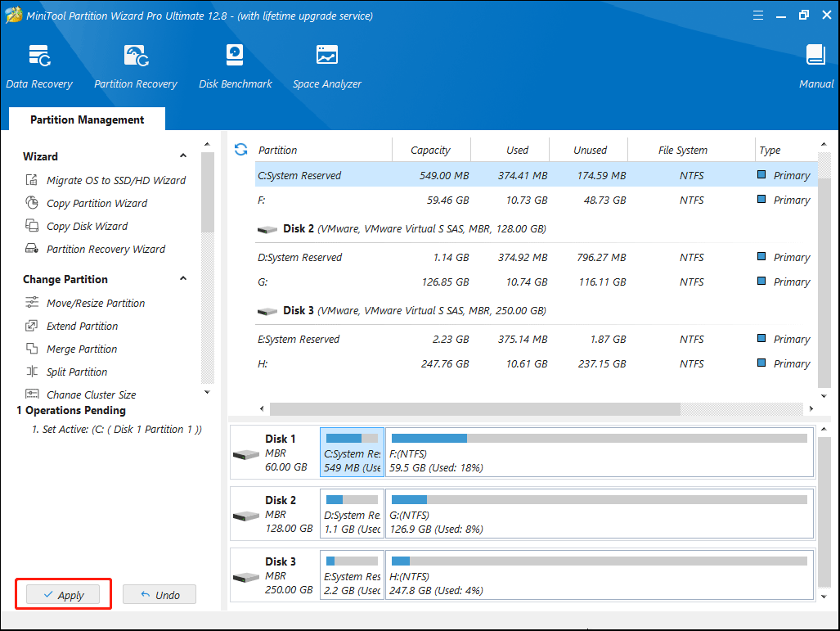Viewport: 840px width, 631px height.
Task: Click the 126.85 GB capacity cell
Action: [x=445, y=282]
